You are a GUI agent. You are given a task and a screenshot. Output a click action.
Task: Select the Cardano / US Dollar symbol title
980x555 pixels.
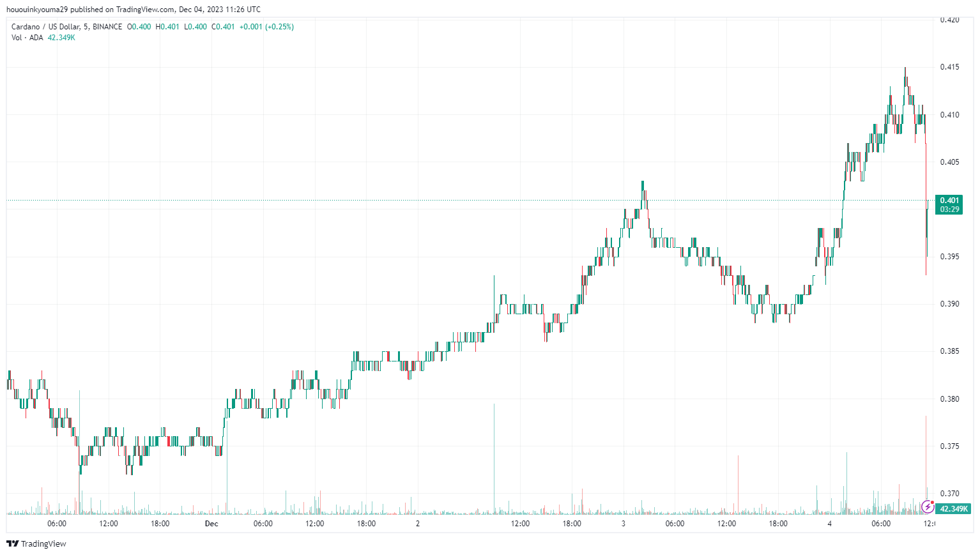(67, 27)
